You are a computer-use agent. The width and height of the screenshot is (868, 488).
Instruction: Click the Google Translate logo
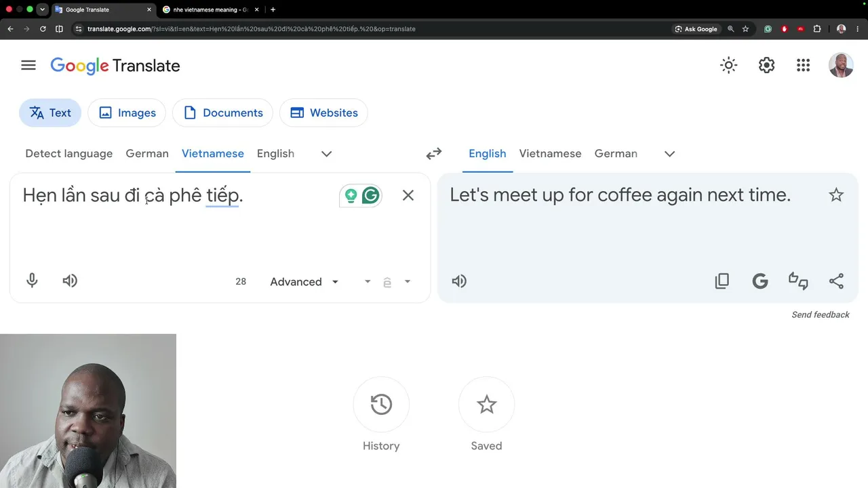pyautogui.click(x=115, y=66)
